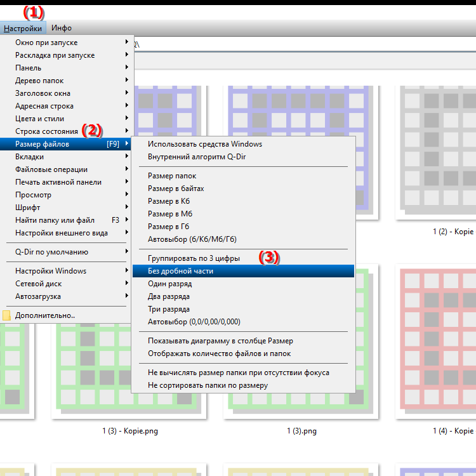
Task: Open the Шрифт submenu
Action: tap(66, 208)
